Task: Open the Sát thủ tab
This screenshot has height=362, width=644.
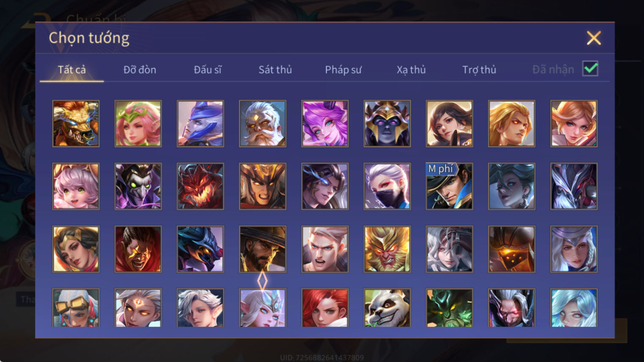Action: coord(275,70)
